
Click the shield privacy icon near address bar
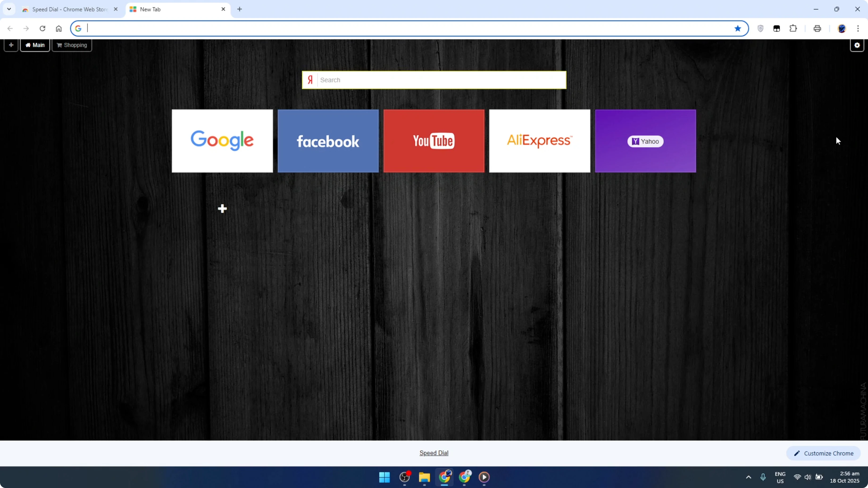pos(760,29)
